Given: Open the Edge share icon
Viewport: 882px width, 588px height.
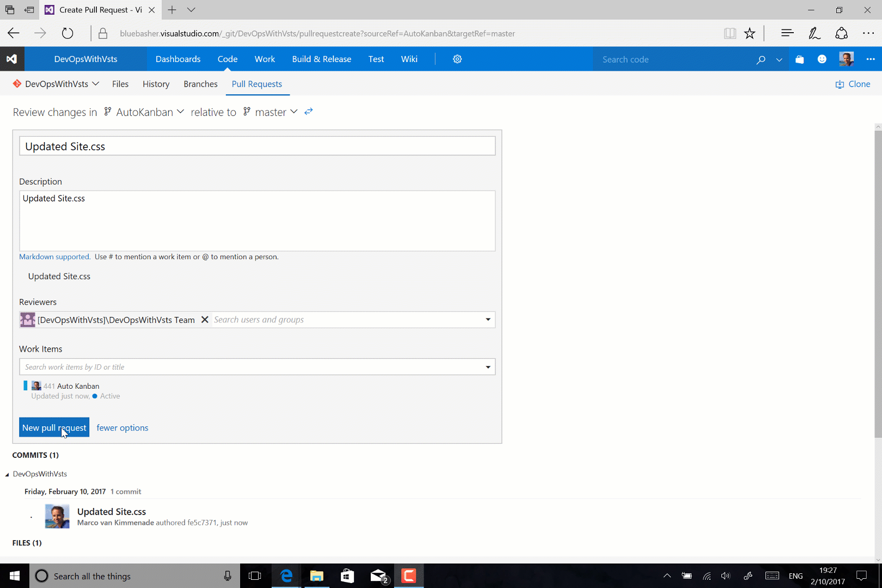Looking at the screenshot, I should [x=842, y=33].
